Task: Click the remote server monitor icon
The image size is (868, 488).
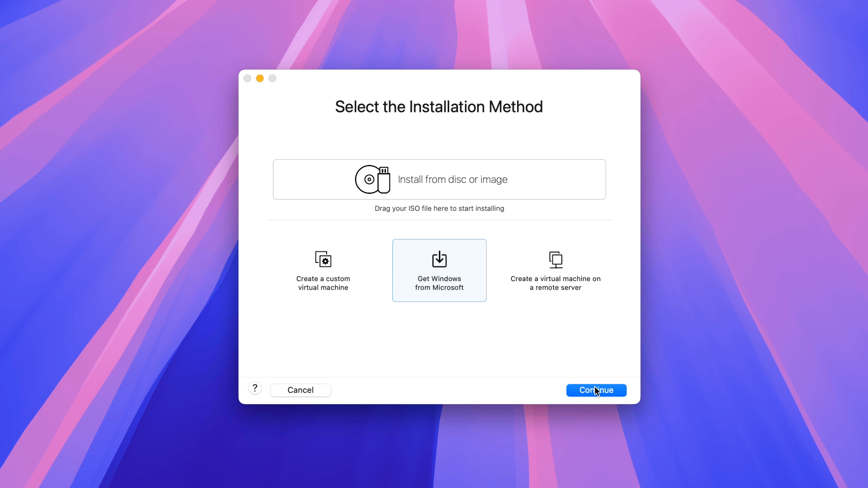Action: (555, 259)
